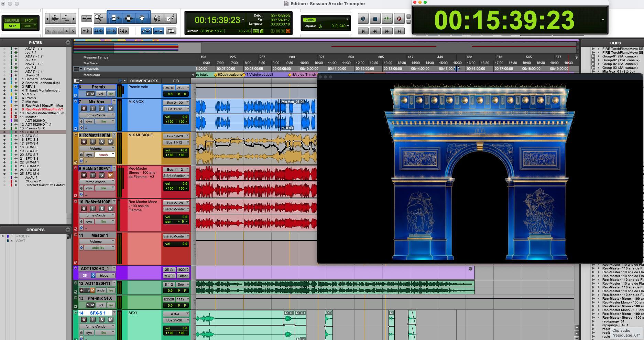Image resolution: width=644 pixels, height=340 pixels.
Task: Click the Automation Follows Edit icon
Action: click(x=146, y=31)
